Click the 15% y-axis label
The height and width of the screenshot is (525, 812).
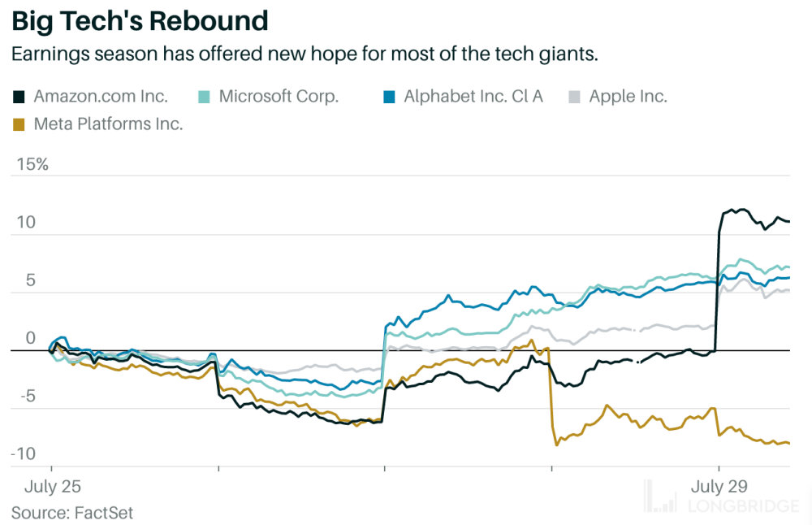33,165
